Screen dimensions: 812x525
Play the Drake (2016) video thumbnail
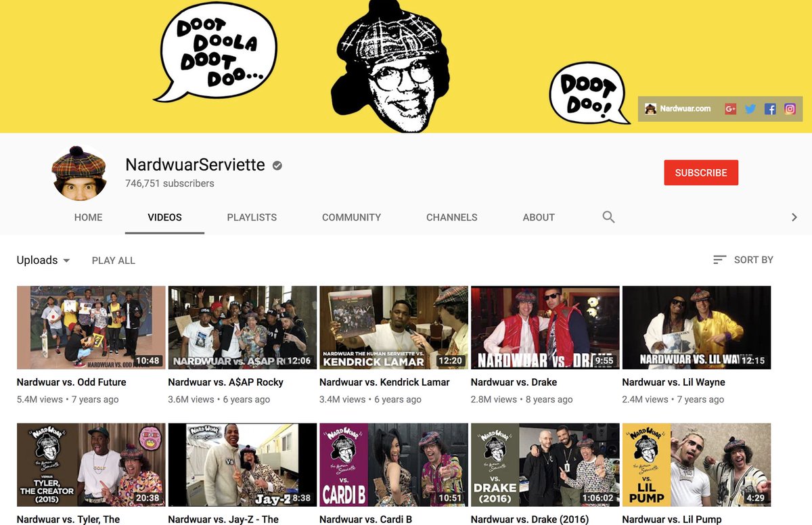tap(545, 465)
